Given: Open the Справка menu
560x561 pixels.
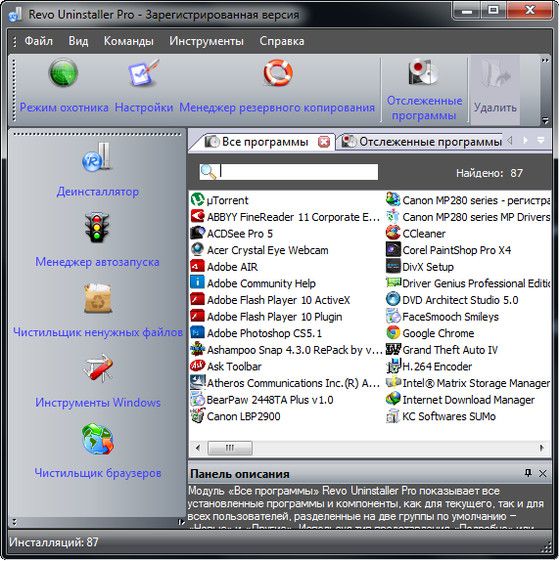Looking at the screenshot, I should (282, 41).
